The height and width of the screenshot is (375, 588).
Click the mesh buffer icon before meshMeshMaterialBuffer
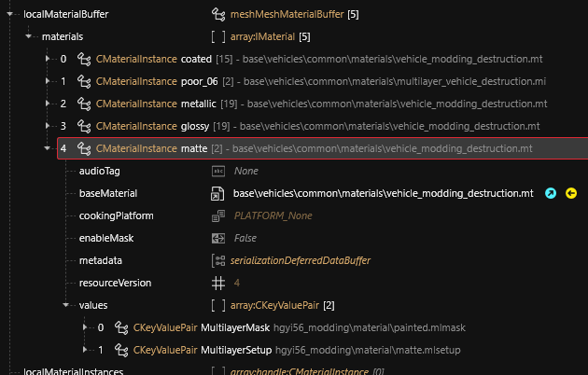218,15
